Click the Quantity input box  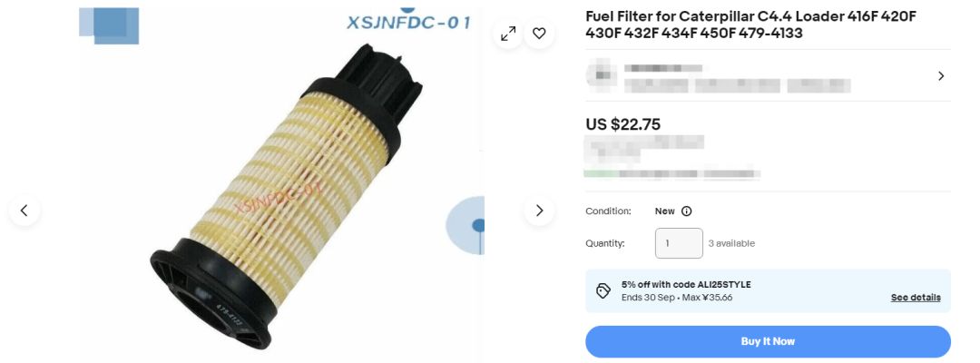(679, 243)
